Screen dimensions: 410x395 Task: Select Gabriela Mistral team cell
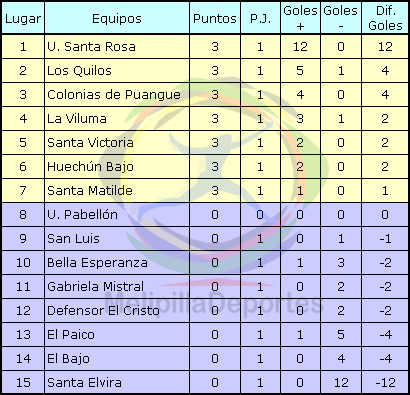95,287
